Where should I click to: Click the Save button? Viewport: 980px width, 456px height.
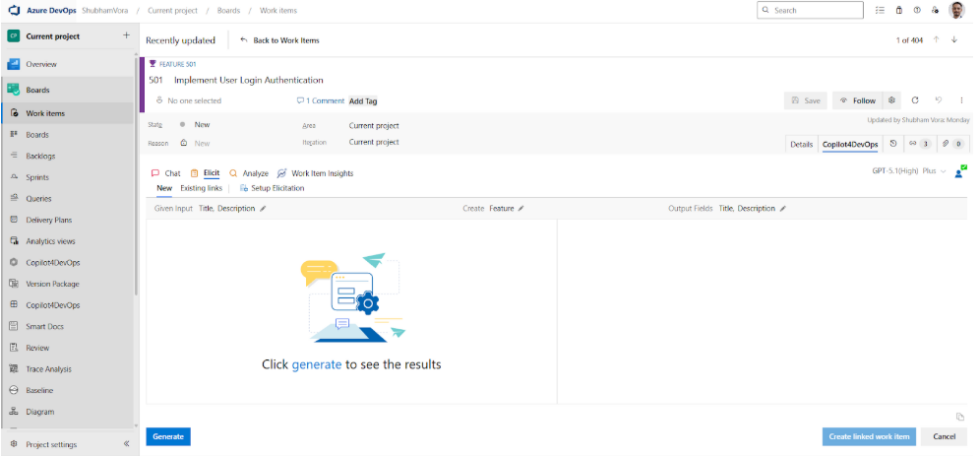point(806,100)
